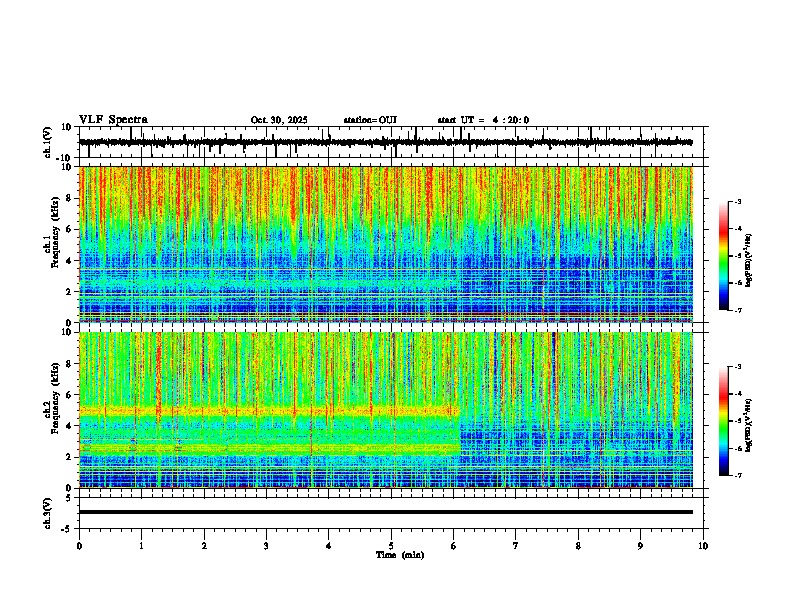The image size is (792, 612).
Task: Click the "ch.1(V)" waveform axis label
Action: coord(48,142)
